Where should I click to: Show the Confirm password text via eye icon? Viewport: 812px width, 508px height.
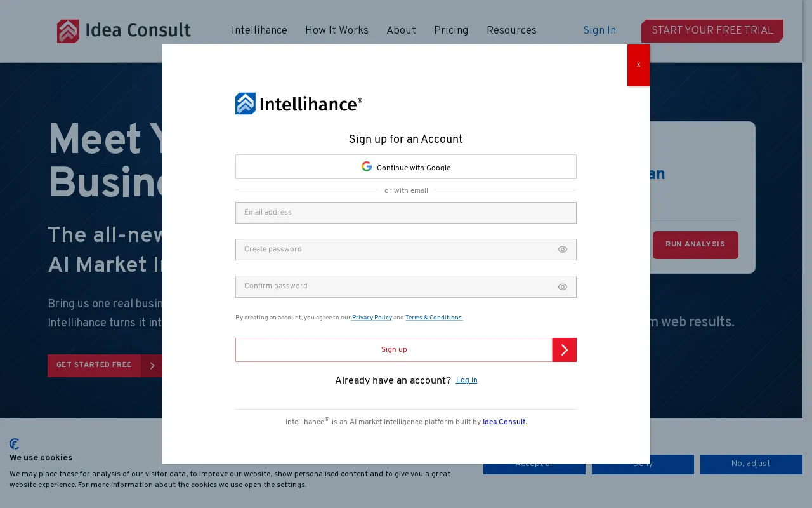pos(563,287)
